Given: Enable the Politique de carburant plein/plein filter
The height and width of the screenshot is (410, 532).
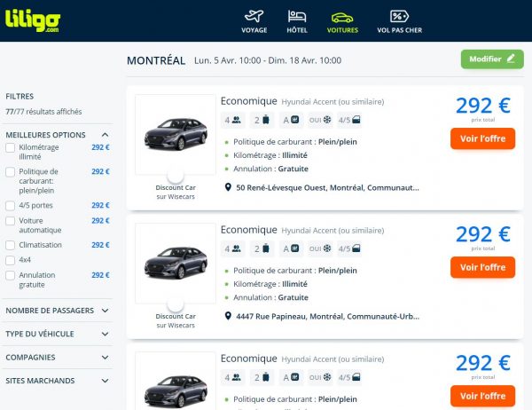Looking at the screenshot, I should point(10,172).
